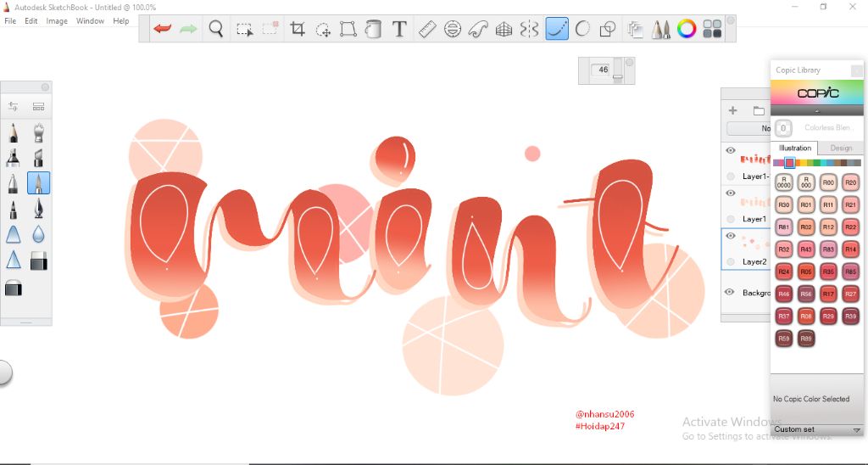This screenshot has width=868, height=465.
Task: Switch to the Design tab
Action: click(x=841, y=148)
